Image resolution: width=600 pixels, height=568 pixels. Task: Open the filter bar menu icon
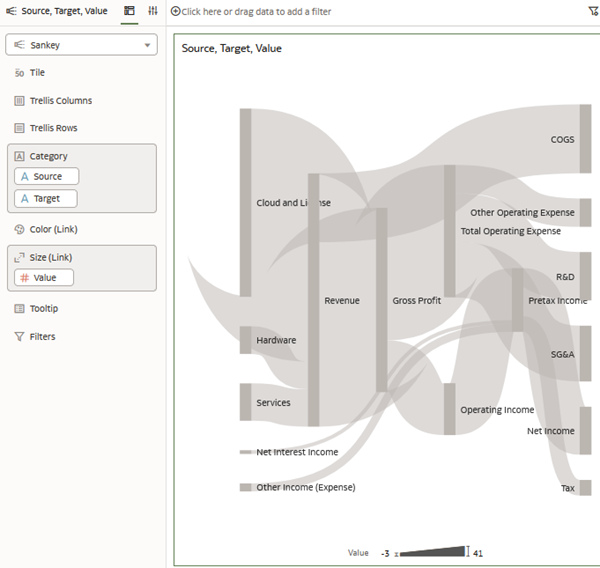593,11
